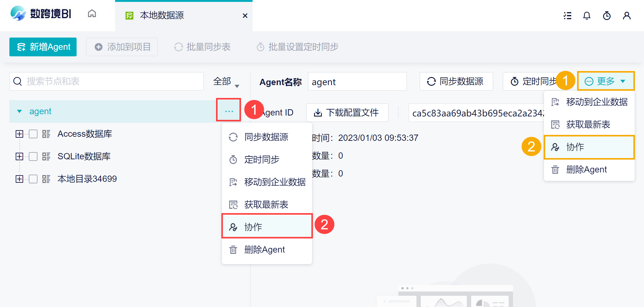Click the 新增Agent button
This screenshot has width=644, height=307.
43,47
